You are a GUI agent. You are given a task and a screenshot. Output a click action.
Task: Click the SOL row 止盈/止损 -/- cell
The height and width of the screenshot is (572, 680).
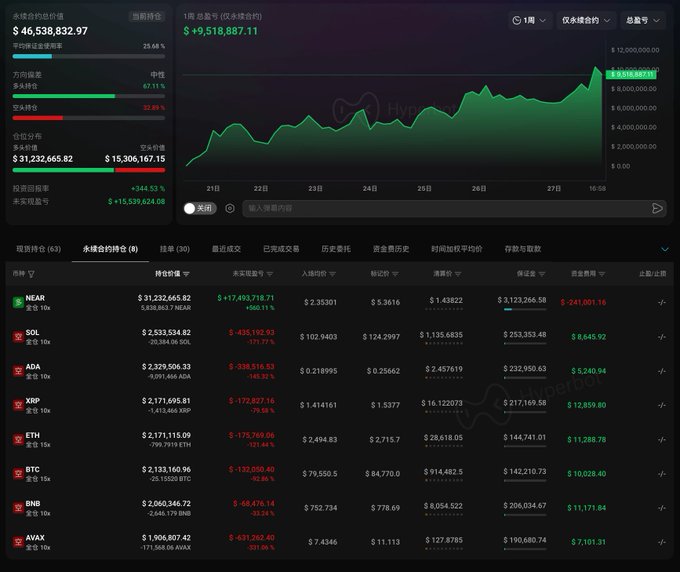661,337
